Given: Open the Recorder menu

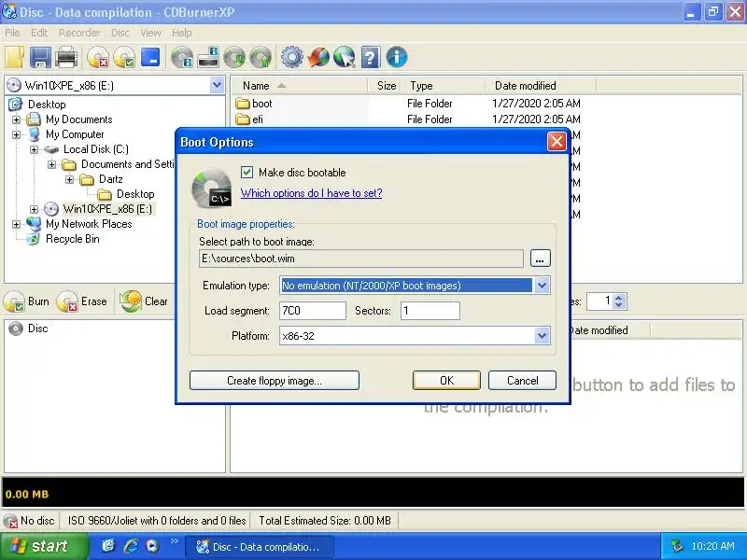Looking at the screenshot, I should (x=79, y=33).
